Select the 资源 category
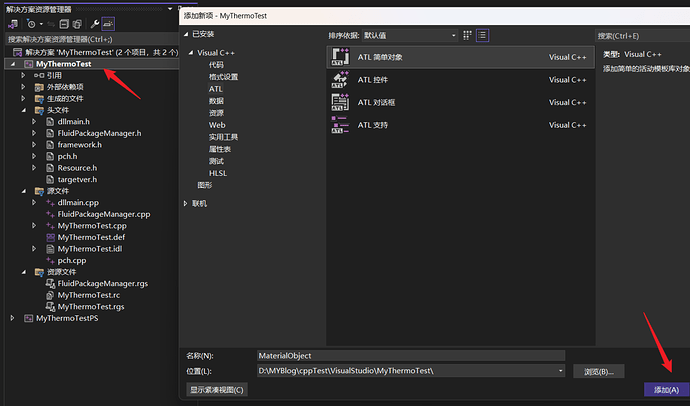 point(216,113)
